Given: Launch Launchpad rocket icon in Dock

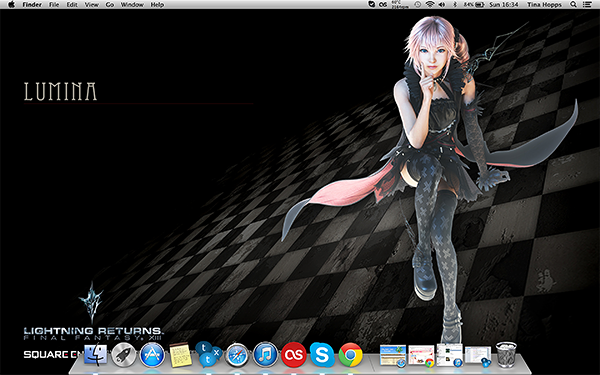Looking at the screenshot, I should coord(124,355).
